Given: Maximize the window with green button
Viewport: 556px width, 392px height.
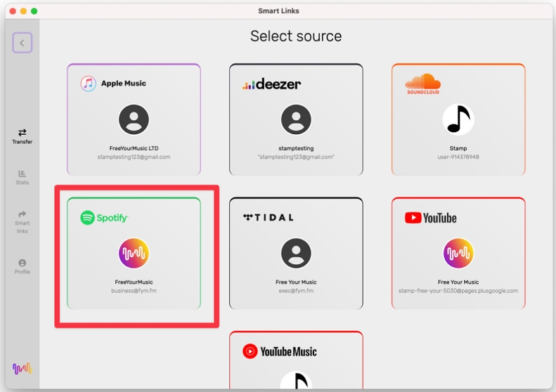Looking at the screenshot, I should [34, 11].
